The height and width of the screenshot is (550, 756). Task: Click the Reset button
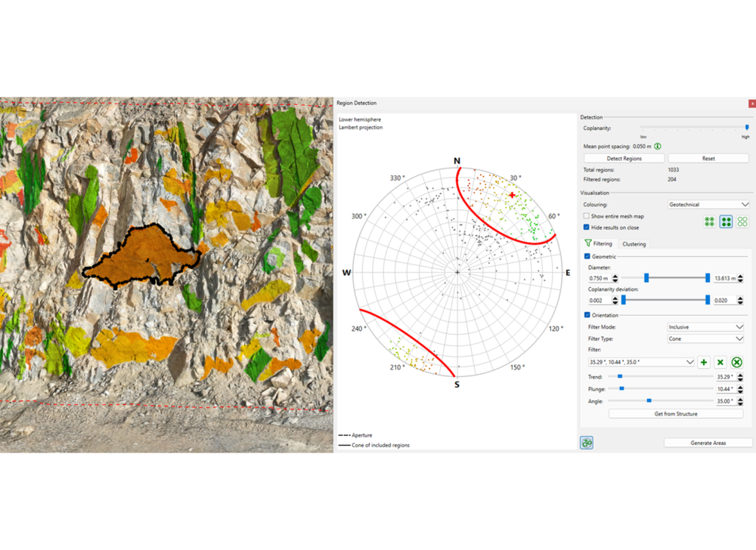[x=708, y=159]
